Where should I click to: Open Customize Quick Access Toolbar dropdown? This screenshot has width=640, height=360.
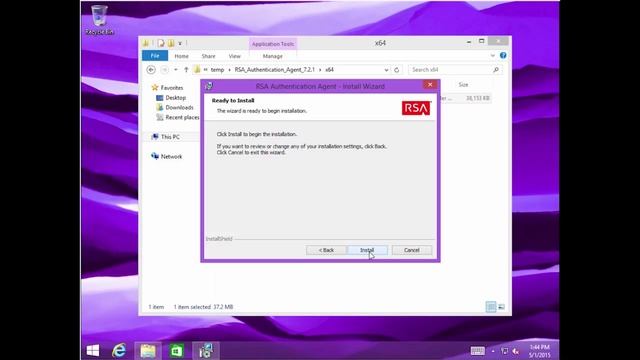pyautogui.click(x=180, y=43)
